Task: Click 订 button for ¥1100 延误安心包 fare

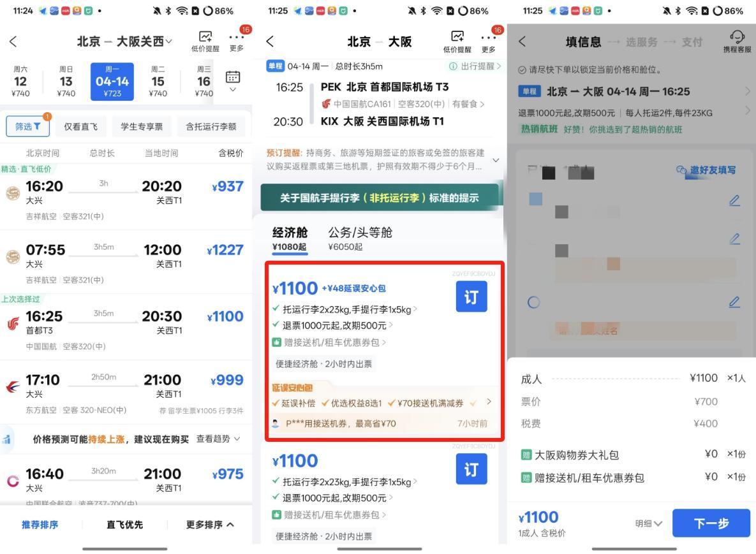Action: tap(471, 296)
